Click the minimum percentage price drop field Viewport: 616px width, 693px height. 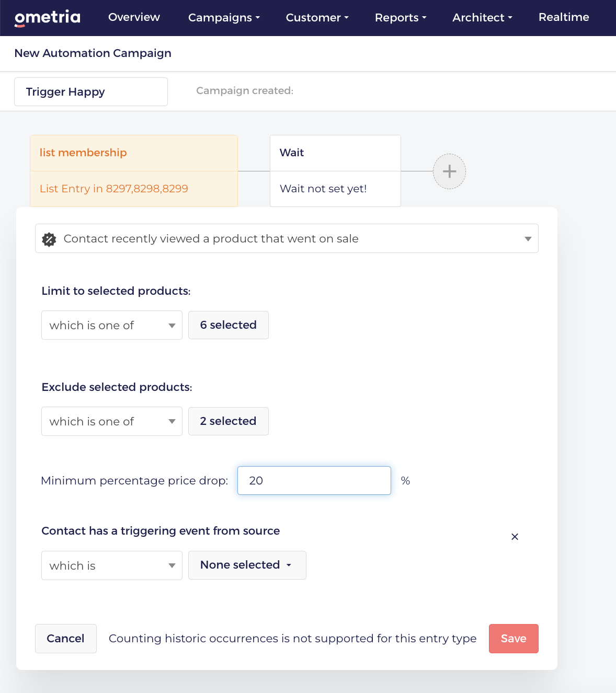[314, 481]
